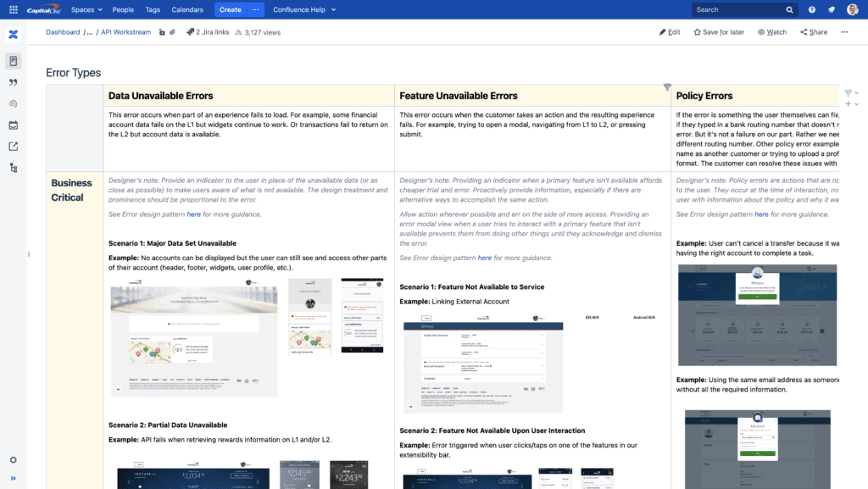This screenshot has height=489, width=868.
Task: Open the page tree icon in sidebar
Action: click(13, 168)
